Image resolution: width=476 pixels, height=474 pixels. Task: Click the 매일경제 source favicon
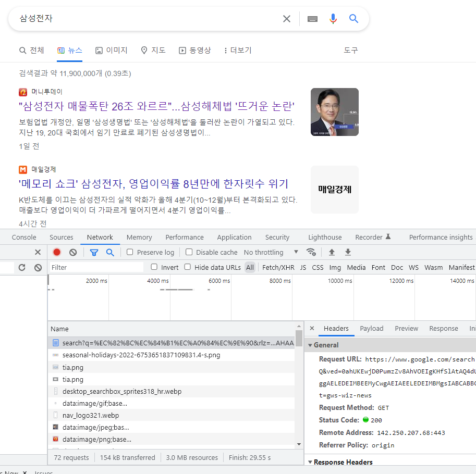coord(23,169)
